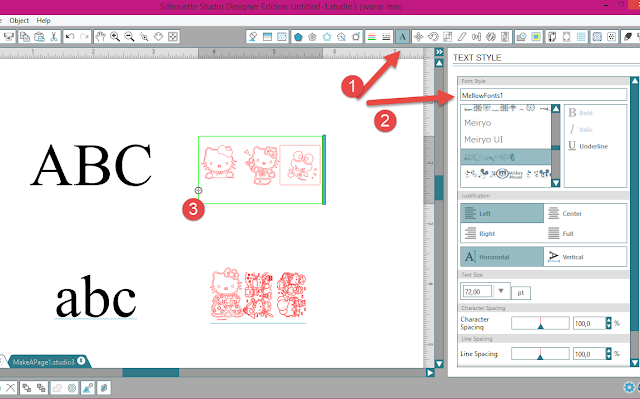Open the Line Style panel (black lines)

386,37
